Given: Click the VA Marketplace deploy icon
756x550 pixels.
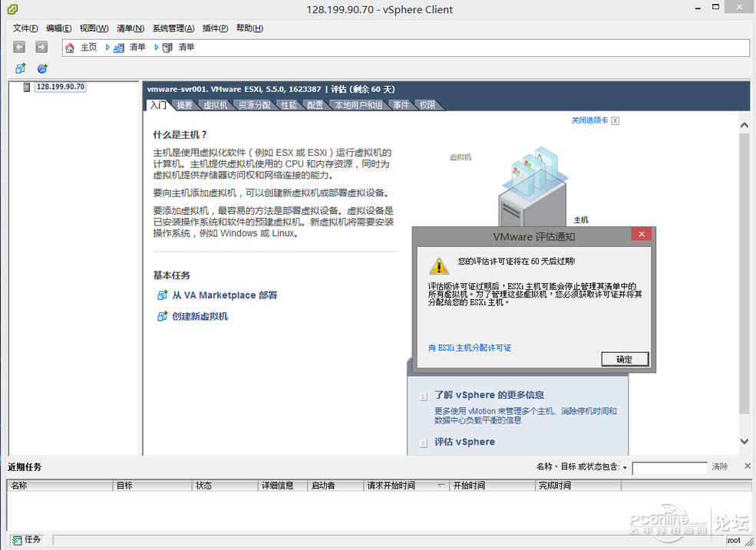Looking at the screenshot, I should point(162,295).
